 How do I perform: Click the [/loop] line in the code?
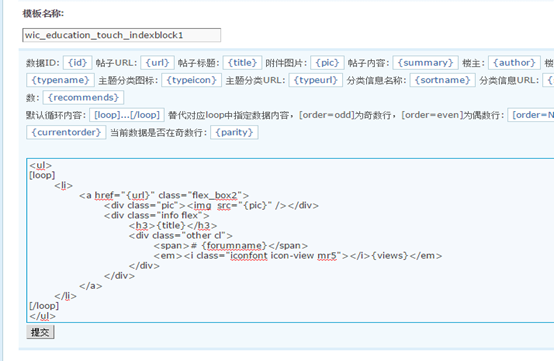[44, 306]
